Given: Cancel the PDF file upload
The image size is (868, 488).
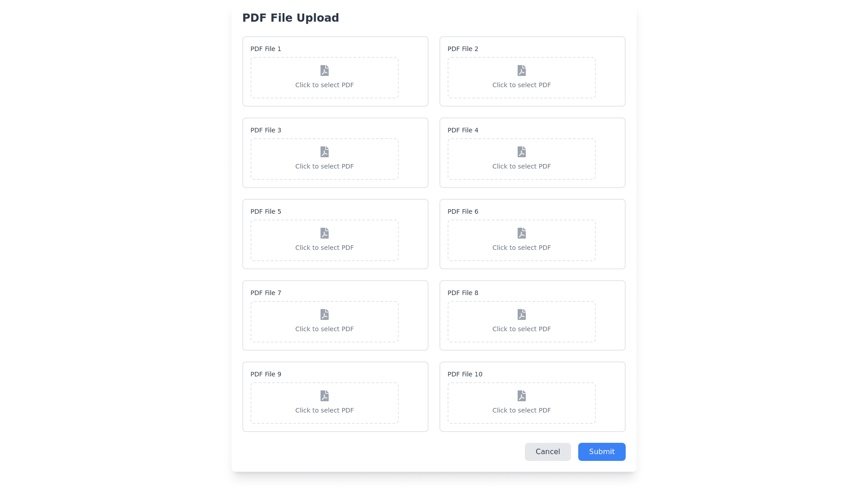Looking at the screenshot, I should coord(547,452).
